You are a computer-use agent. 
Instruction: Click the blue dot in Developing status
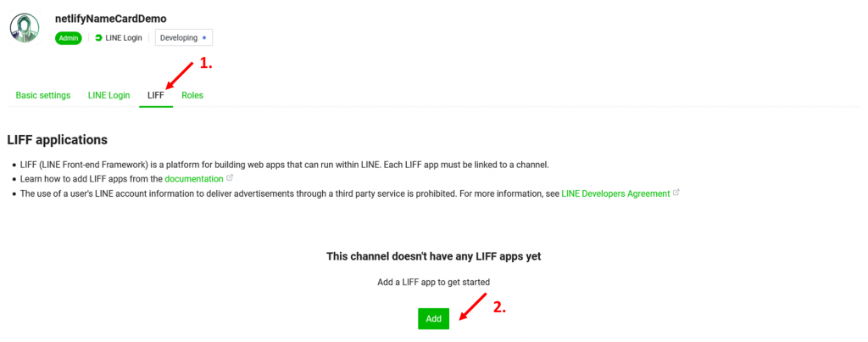point(204,37)
